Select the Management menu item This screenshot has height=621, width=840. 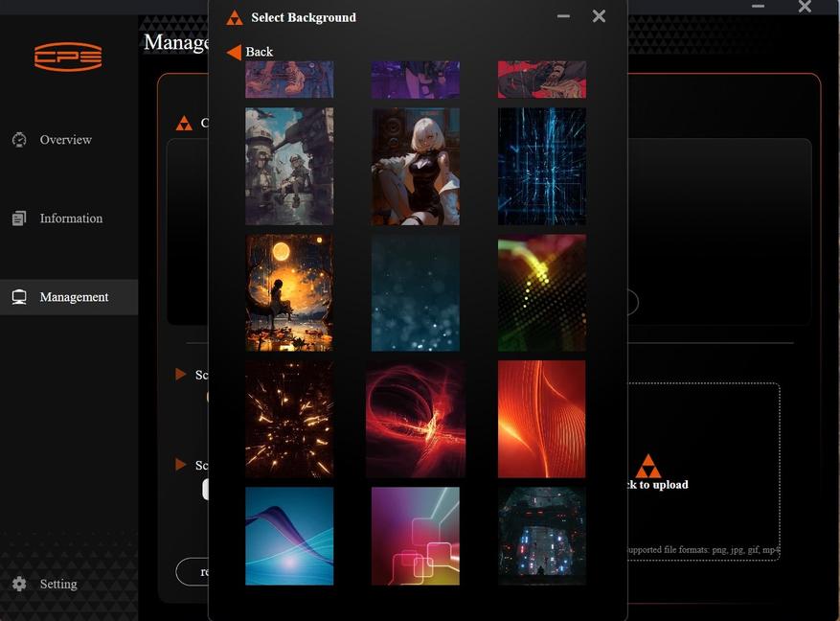[x=69, y=297]
